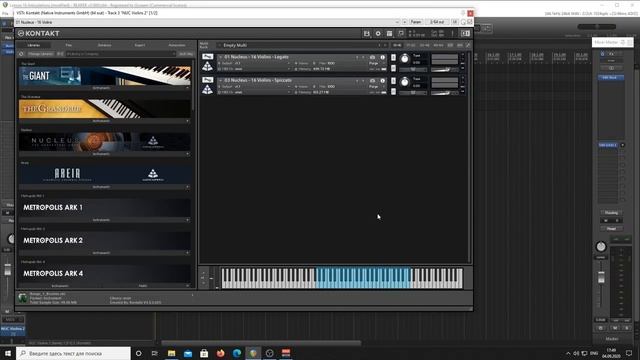Screen dimensions: 640x360
Task: Select The Giant library banner
Action: [105, 76]
